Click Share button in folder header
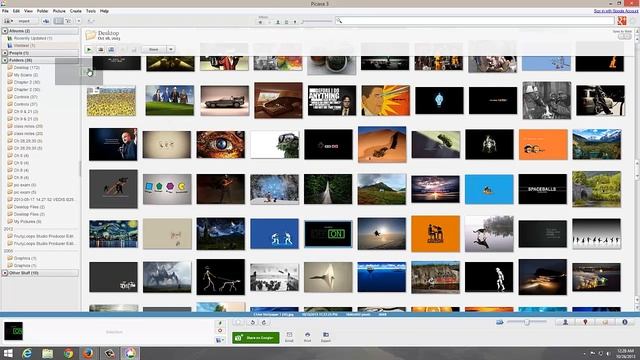The image size is (640, 360). (154, 49)
